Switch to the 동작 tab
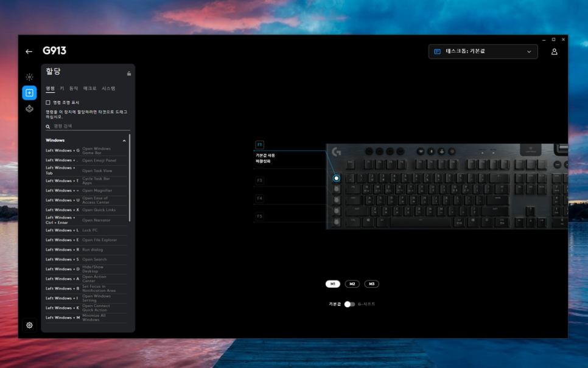588x368 pixels. (74, 88)
